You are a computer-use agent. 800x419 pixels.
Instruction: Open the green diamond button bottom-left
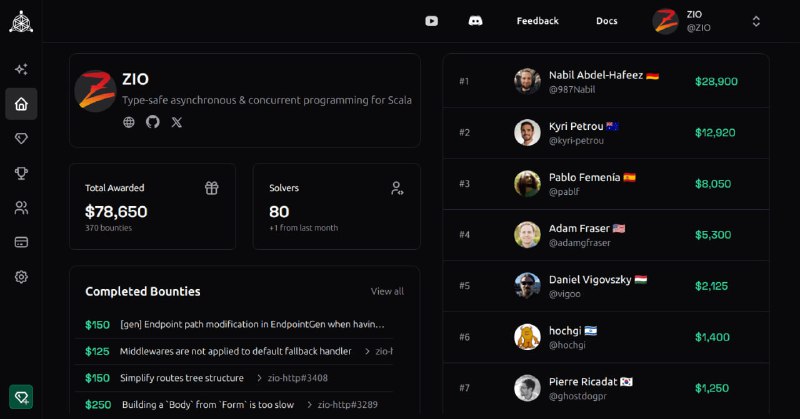click(x=21, y=397)
